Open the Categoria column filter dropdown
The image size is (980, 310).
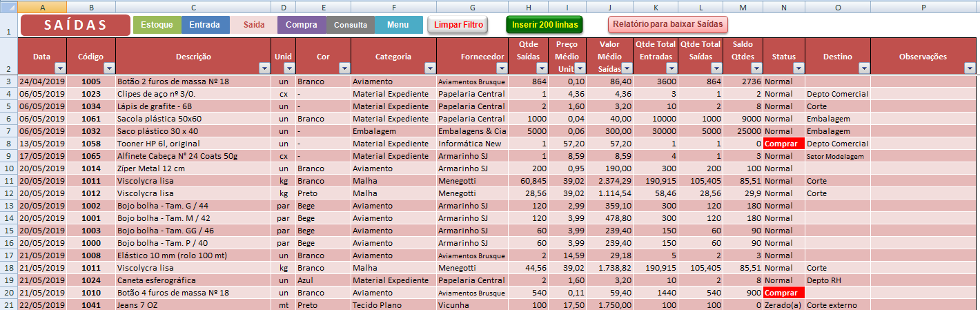tap(430, 68)
